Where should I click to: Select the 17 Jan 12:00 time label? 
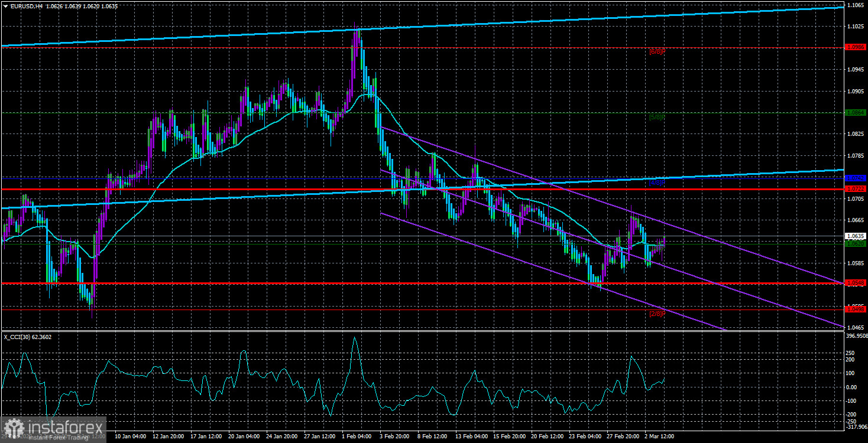207,437
